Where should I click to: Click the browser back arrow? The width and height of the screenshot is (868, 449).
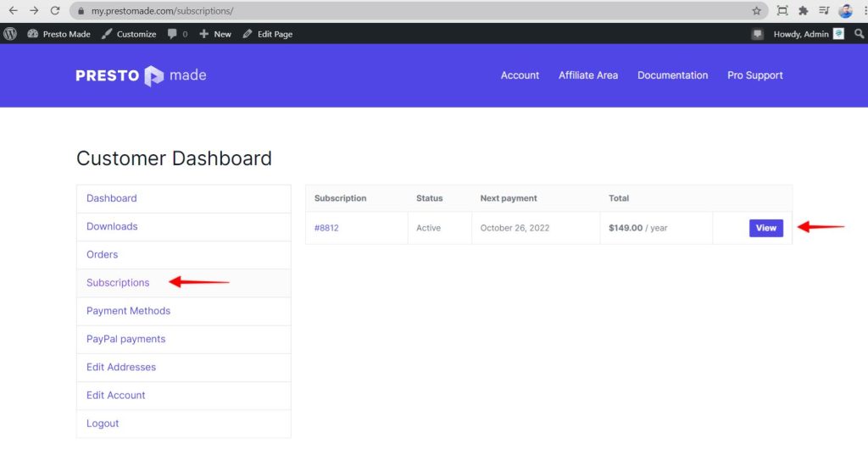(13, 11)
